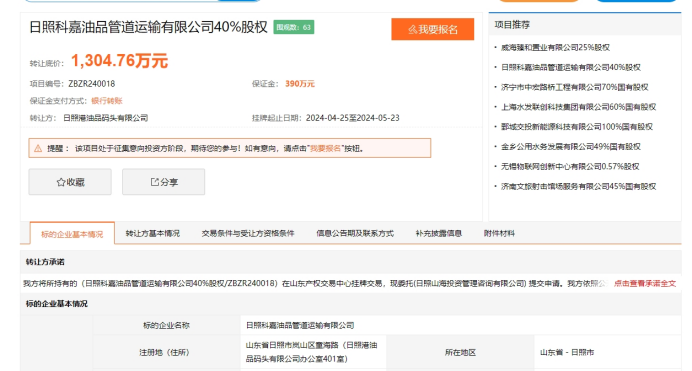Open 金乡公用水务发展有限公司49%国有股权 link

(x=571, y=146)
